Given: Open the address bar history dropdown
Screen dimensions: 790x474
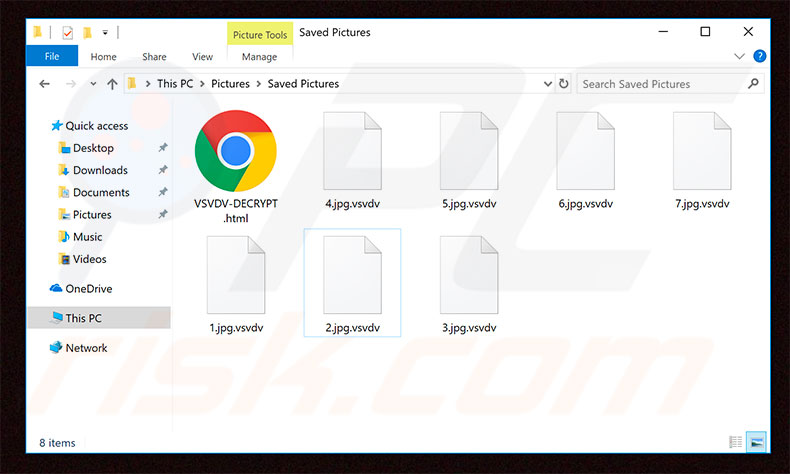Looking at the screenshot, I should (x=546, y=84).
